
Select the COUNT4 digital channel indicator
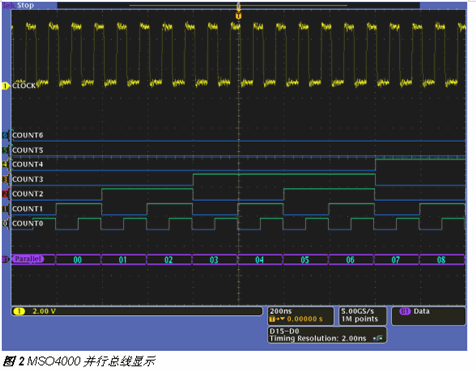coord(5,164)
